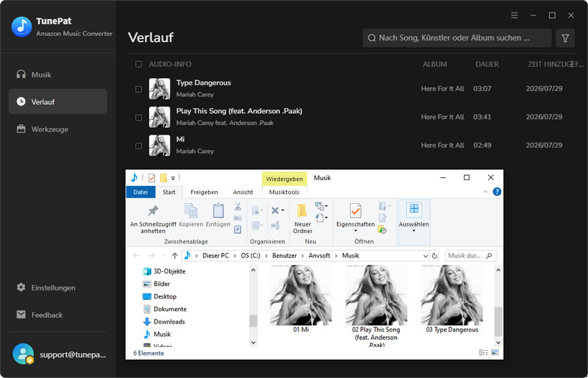Click the Auswählen grid icon
This screenshot has height=378, width=588.
click(x=414, y=209)
